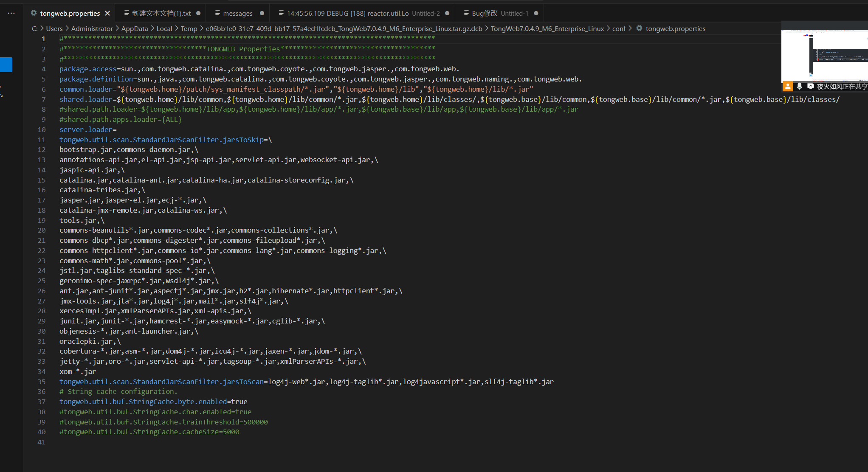
Task: Expand the conf breadcrumb folder
Action: [x=619, y=28]
